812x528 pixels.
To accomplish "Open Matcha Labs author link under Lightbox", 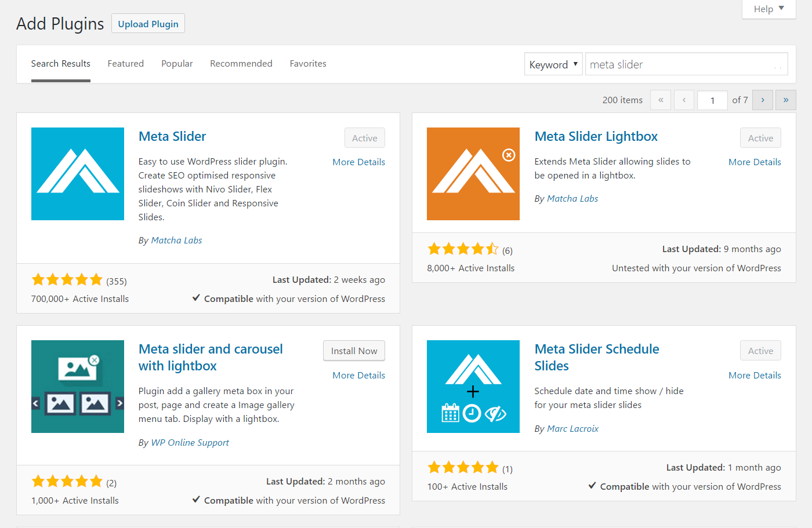I will pos(572,199).
